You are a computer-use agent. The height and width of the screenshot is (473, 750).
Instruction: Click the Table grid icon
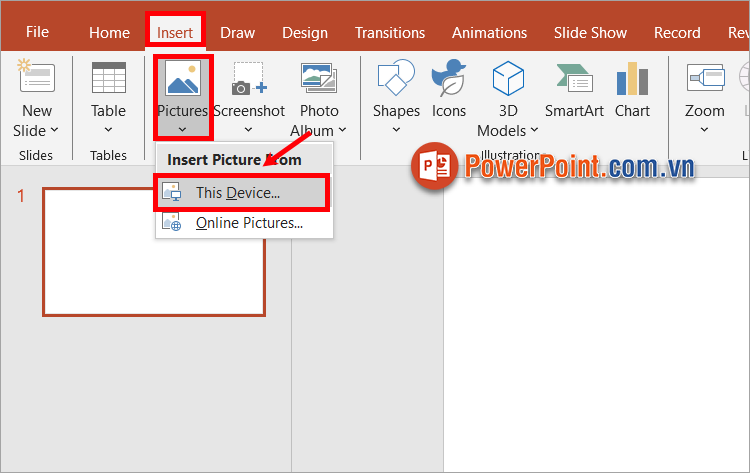[x=109, y=77]
